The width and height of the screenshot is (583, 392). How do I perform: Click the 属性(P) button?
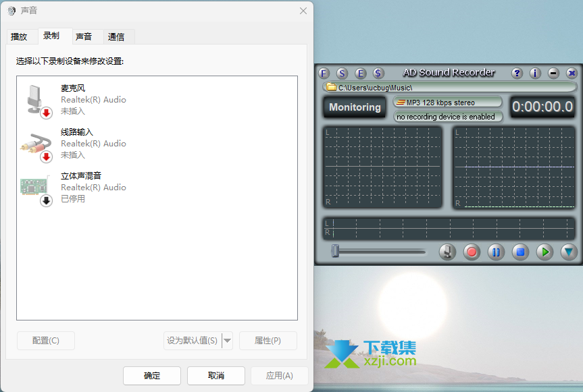click(268, 341)
